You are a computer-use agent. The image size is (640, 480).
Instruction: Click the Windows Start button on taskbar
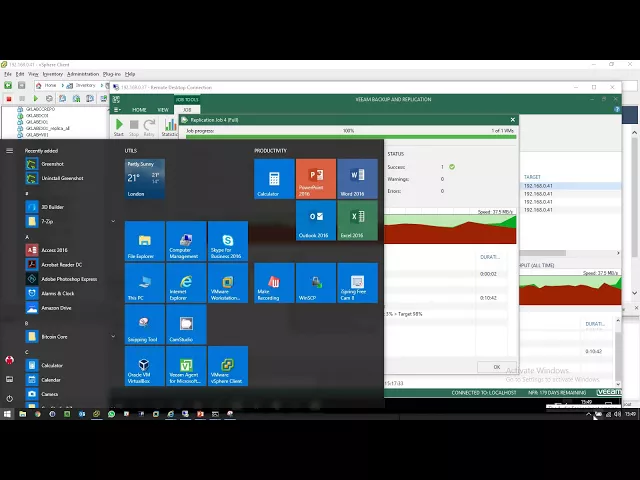(x=7, y=414)
